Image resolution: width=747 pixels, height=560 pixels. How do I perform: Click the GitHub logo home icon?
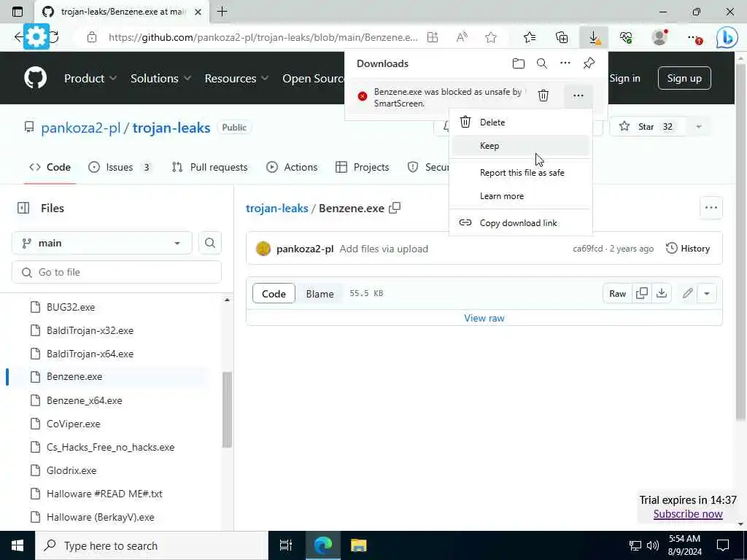coord(36,78)
